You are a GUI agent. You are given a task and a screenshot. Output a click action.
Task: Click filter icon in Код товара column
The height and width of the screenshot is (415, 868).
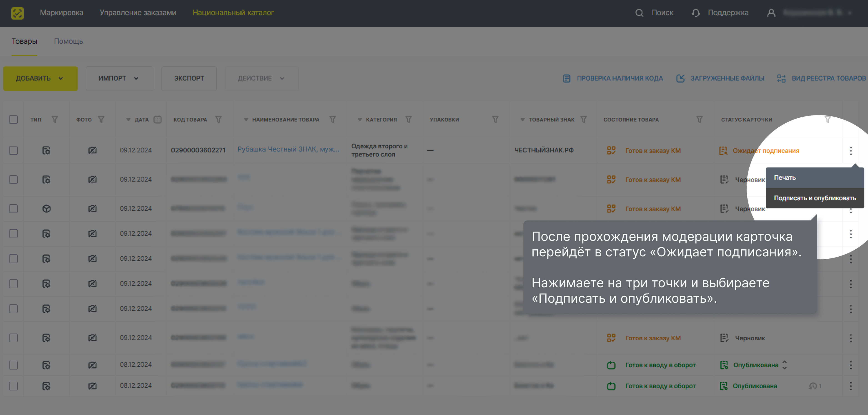click(218, 119)
